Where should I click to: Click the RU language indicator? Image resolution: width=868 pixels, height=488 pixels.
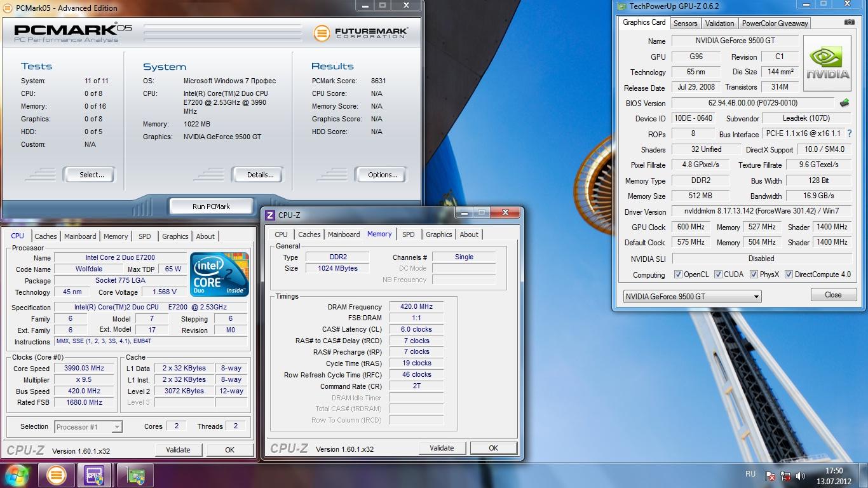pos(750,474)
